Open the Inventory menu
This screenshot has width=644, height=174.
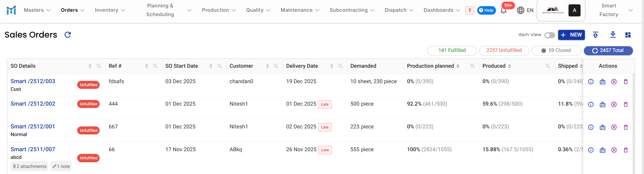[x=110, y=10]
